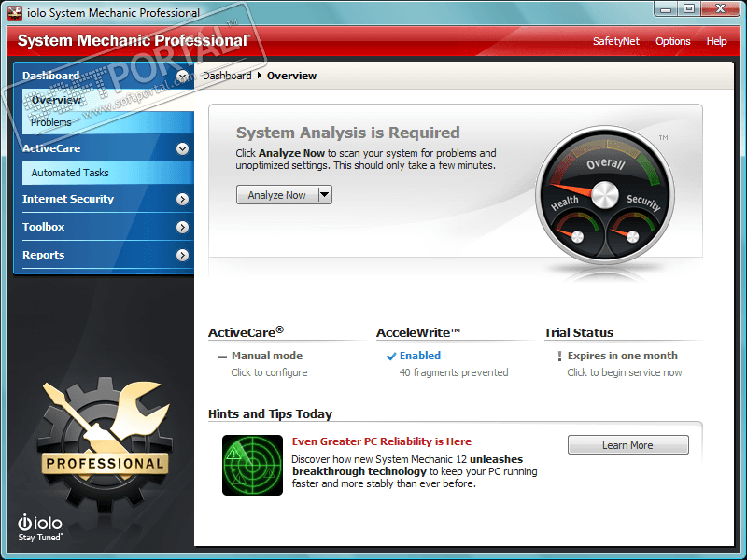
Task: Open the Options menu
Action: tap(672, 41)
